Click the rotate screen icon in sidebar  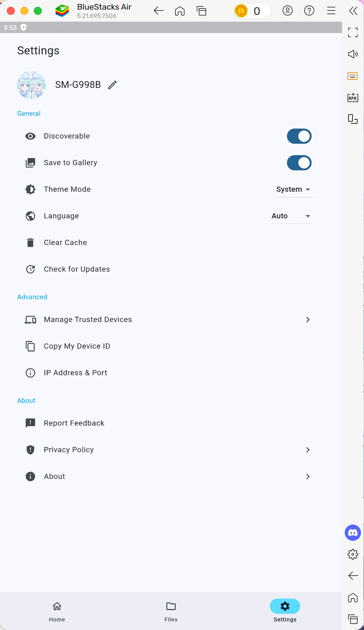pyautogui.click(x=353, y=119)
